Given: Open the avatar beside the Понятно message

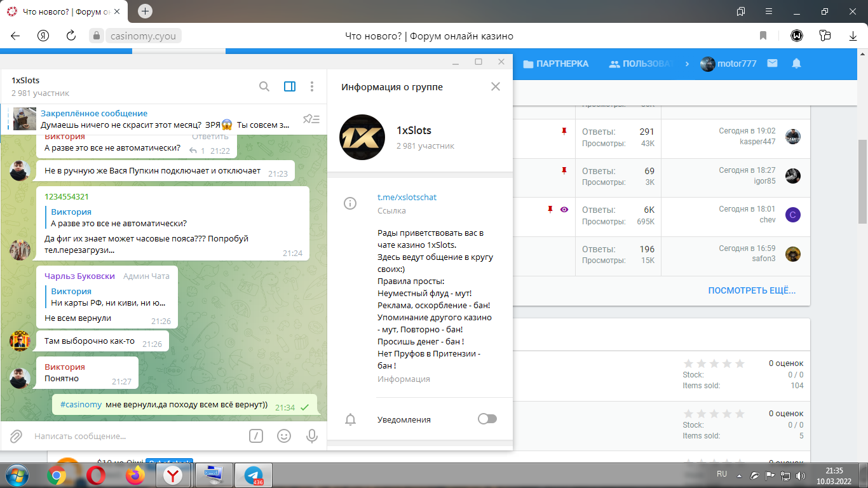Looking at the screenshot, I should pos(20,378).
